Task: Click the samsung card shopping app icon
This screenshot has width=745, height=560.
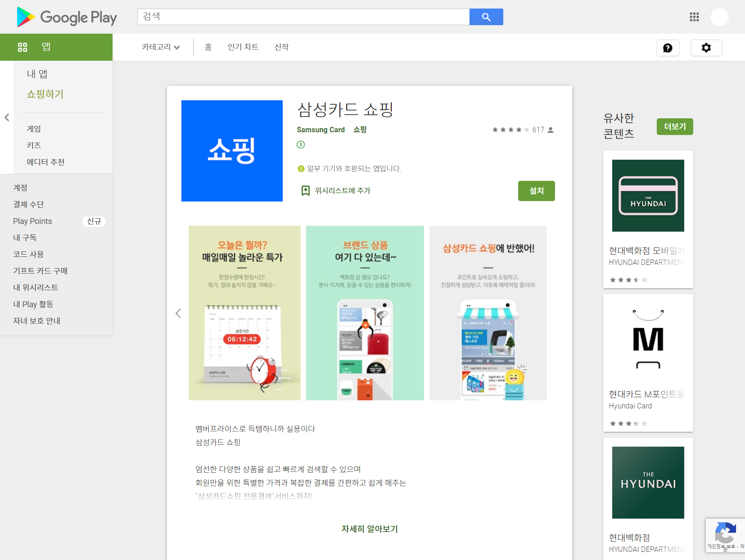Action: point(232,151)
